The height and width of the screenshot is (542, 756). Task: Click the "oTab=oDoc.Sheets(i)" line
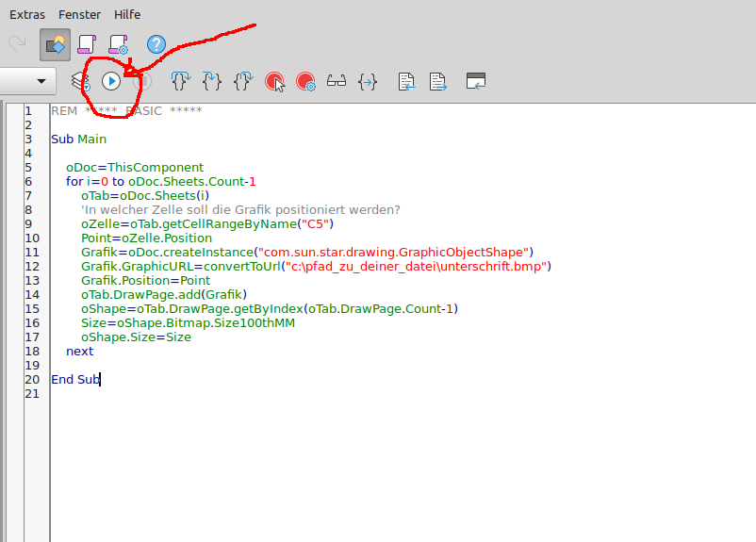(x=145, y=195)
